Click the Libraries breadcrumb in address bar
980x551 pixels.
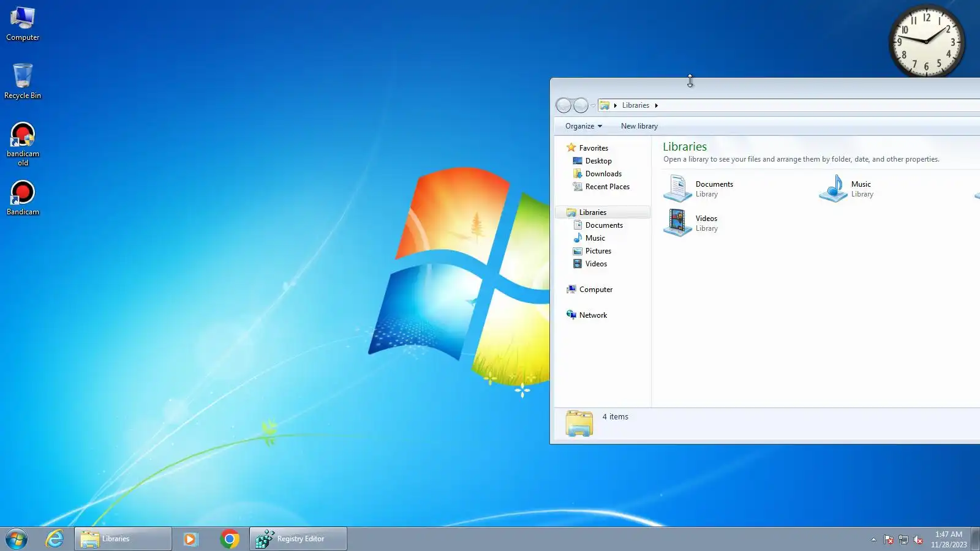[635, 105]
